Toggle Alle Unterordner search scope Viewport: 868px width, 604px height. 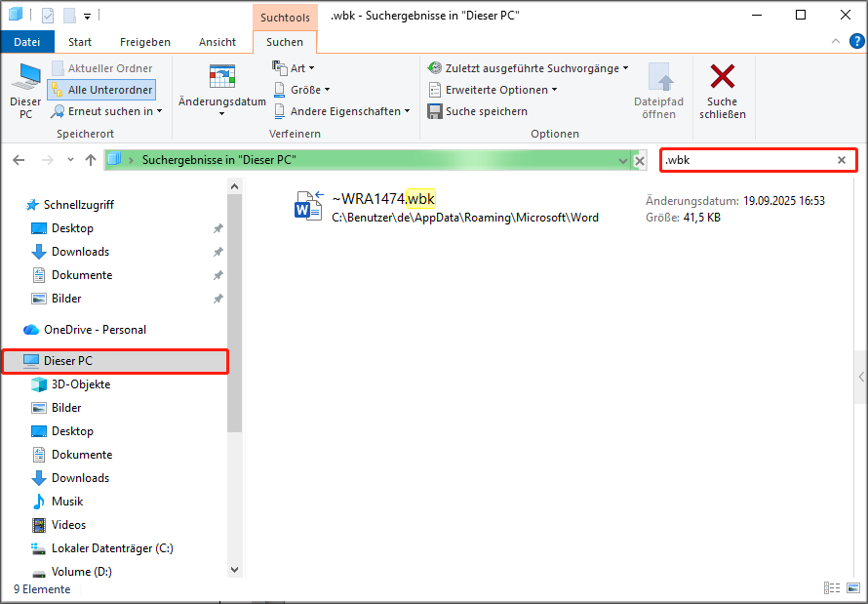[x=101, y=90]
